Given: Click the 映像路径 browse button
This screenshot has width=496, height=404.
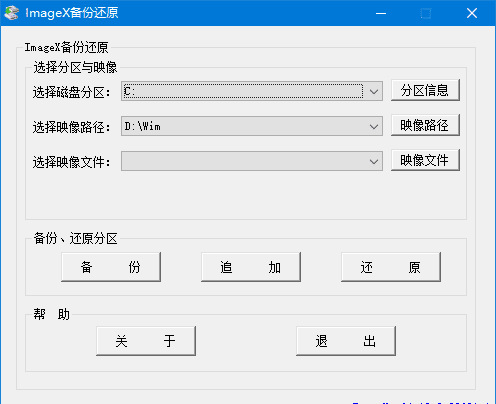Looking at the screenshot, I should (x=425, y=125).
